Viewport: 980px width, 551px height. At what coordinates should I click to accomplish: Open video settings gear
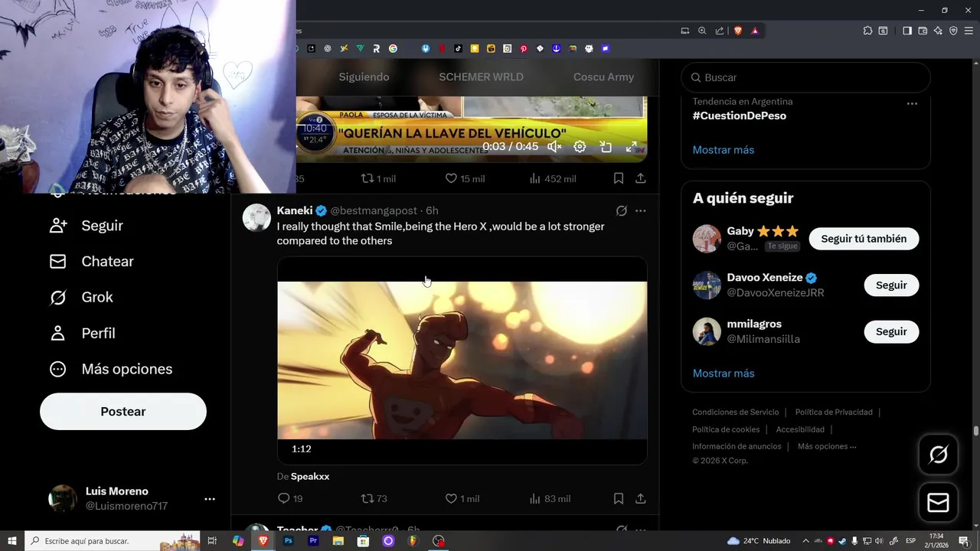pyautogui.click(x=580, y=146)
